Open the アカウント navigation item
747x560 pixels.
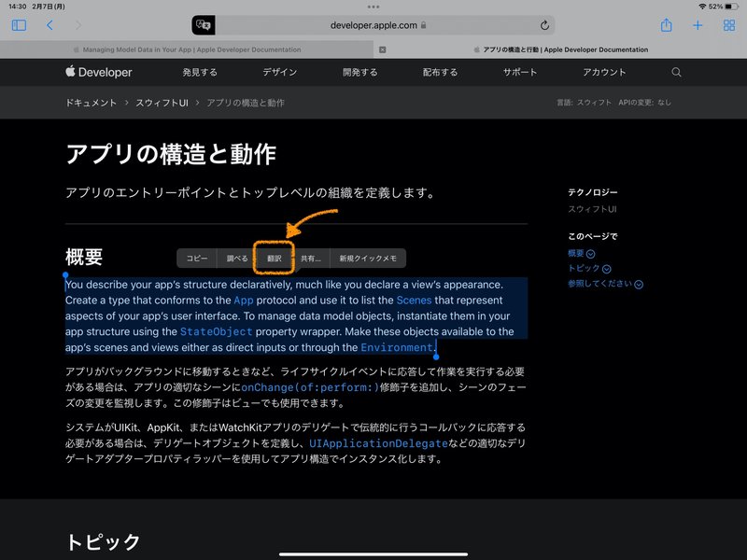(x=604, y=73)
